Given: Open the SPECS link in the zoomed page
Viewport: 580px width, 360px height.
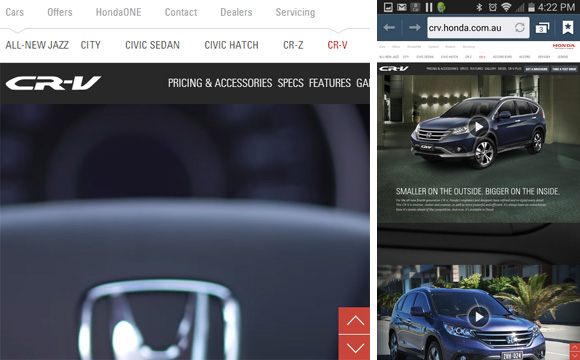Looking at the screenshot, I should click(x=291, y=83).
